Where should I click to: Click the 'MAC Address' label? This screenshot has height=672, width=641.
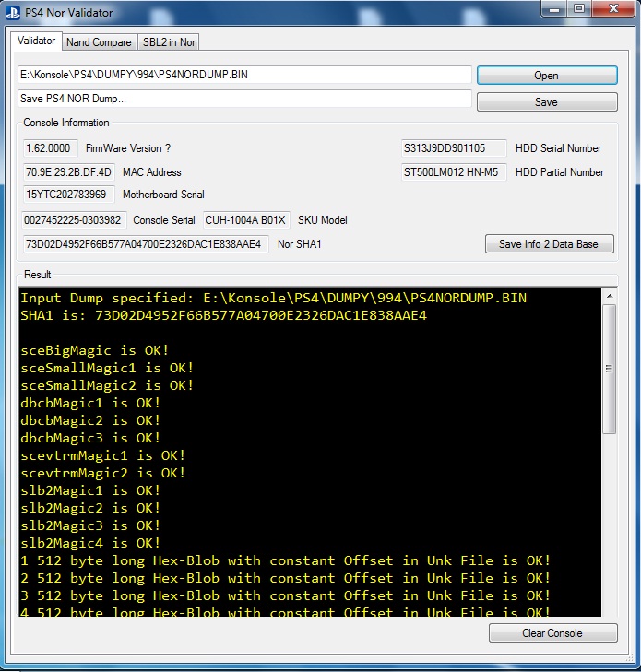click(152, 172)
